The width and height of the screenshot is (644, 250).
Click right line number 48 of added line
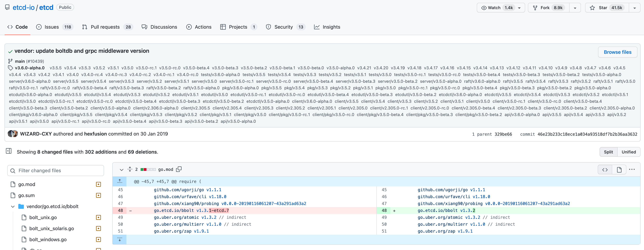click(384, 211)
